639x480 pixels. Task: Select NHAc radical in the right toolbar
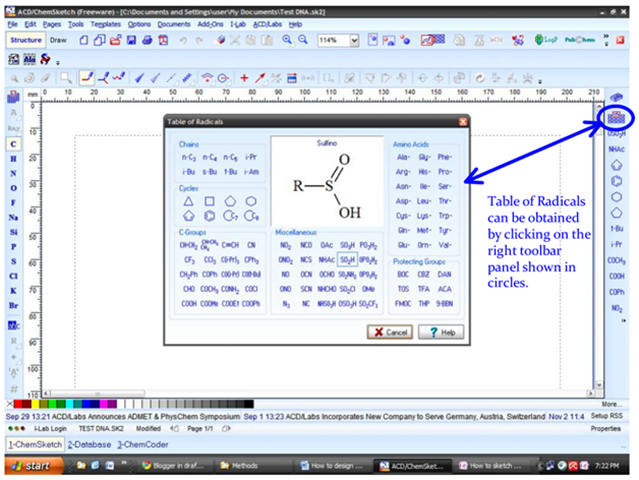click(x=617, y=149)
